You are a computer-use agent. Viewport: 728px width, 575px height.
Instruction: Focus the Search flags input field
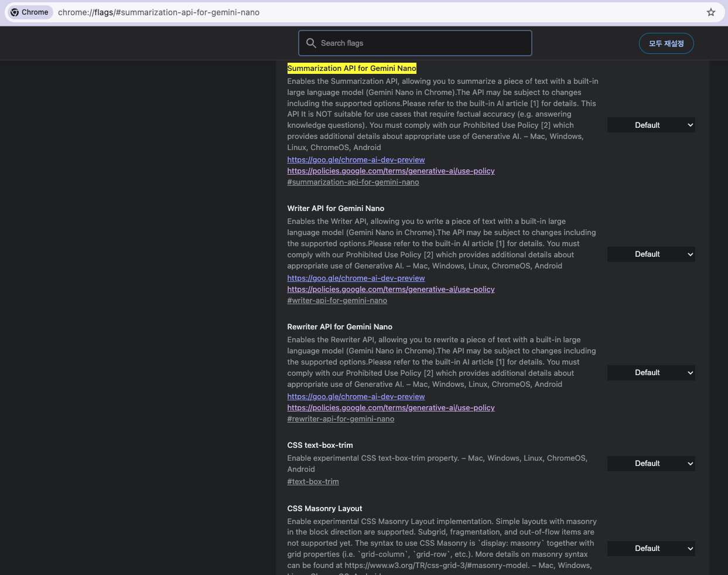click(x=415, y=43)
